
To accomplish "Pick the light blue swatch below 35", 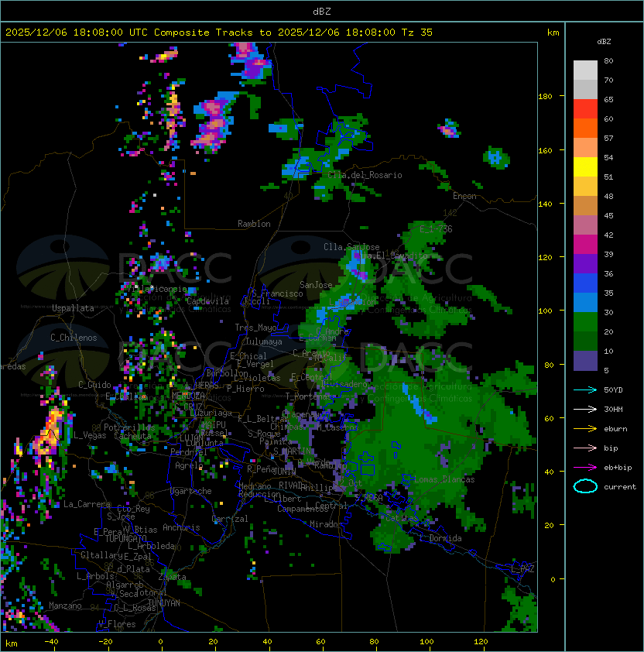I will click(585, 302).
